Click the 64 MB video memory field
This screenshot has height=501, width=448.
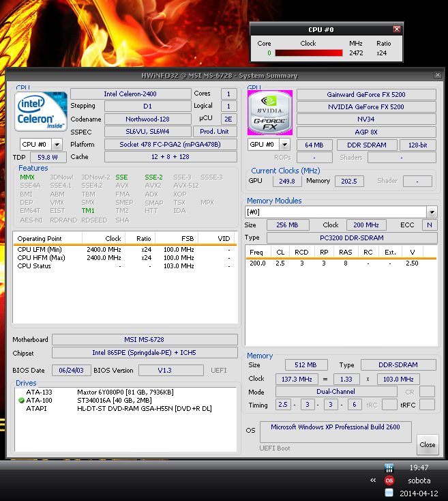(x=314, y=145)
